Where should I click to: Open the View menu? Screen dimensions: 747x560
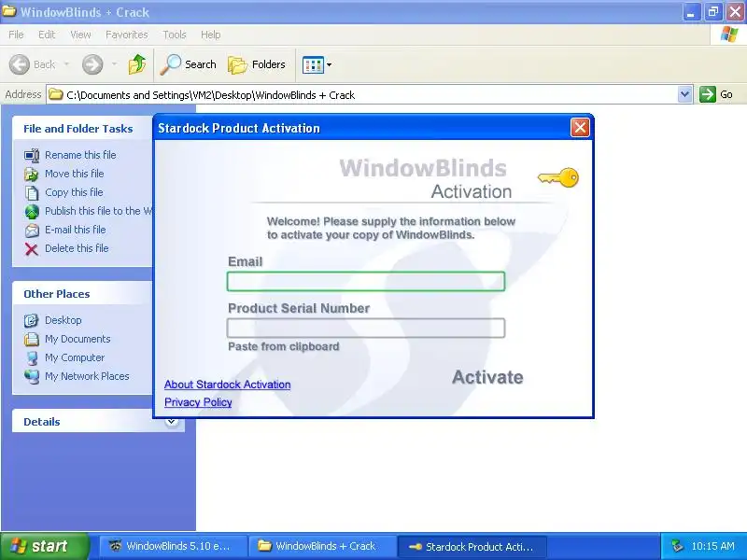pos(80,35)
